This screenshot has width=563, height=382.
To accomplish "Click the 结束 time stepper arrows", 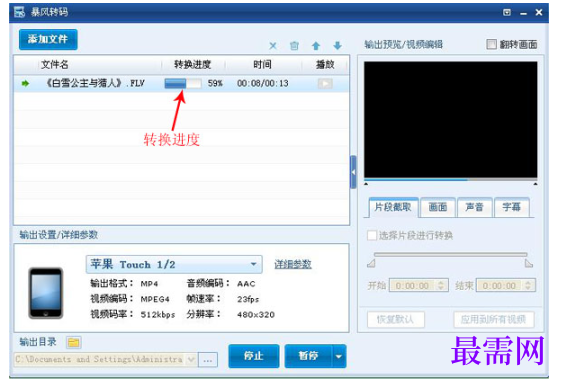I will [529, 286].
